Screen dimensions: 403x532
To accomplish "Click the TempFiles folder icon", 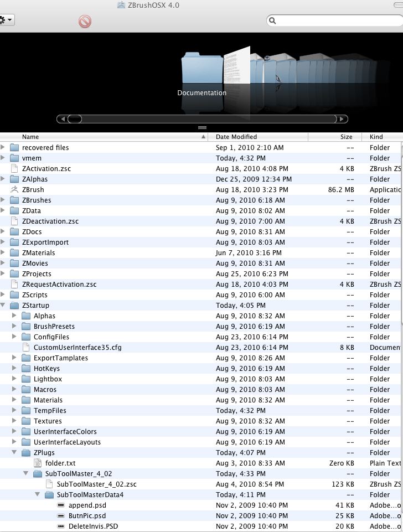I will (26, 411).
